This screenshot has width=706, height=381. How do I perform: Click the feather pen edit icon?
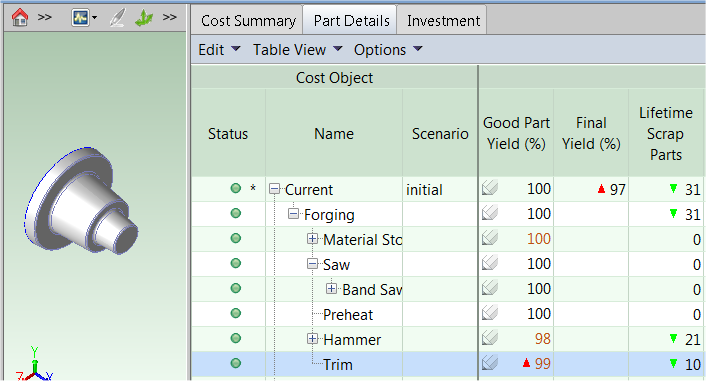(118, 18)
